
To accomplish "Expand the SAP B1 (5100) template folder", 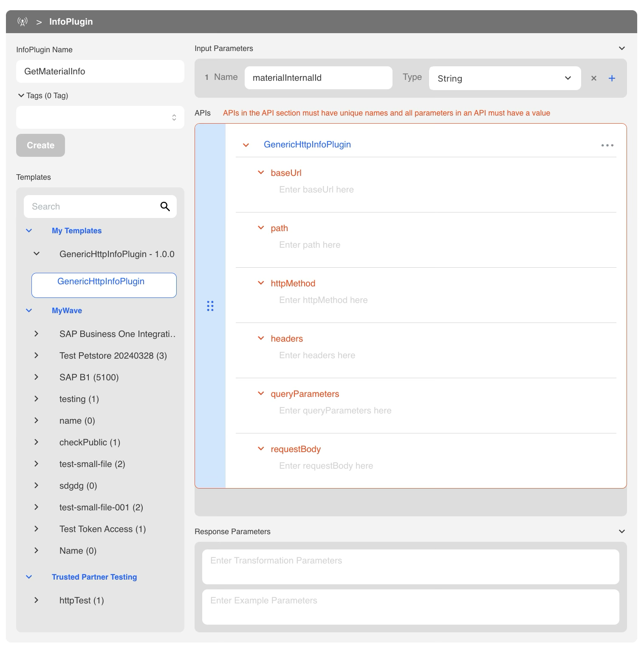I will pos(37,377).
